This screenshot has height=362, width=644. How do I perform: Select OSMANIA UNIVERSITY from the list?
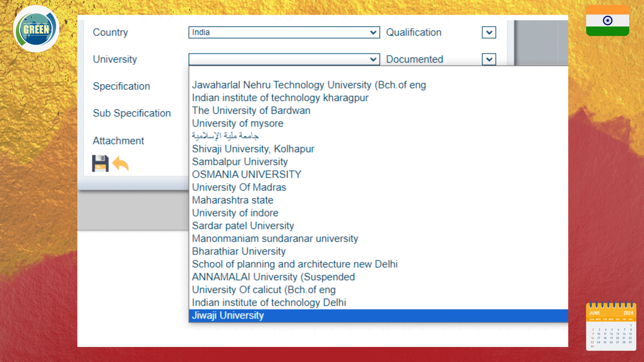(247, 174)
